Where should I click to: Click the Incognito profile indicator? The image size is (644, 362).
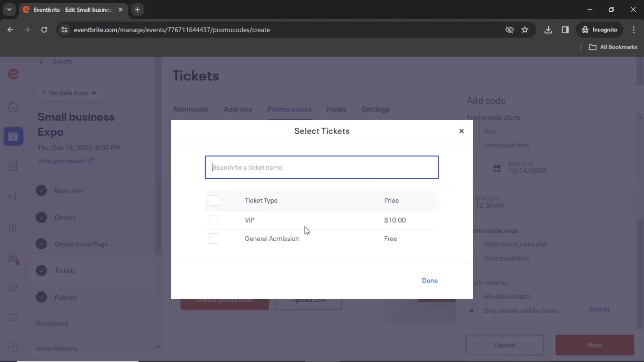point(599,30)
